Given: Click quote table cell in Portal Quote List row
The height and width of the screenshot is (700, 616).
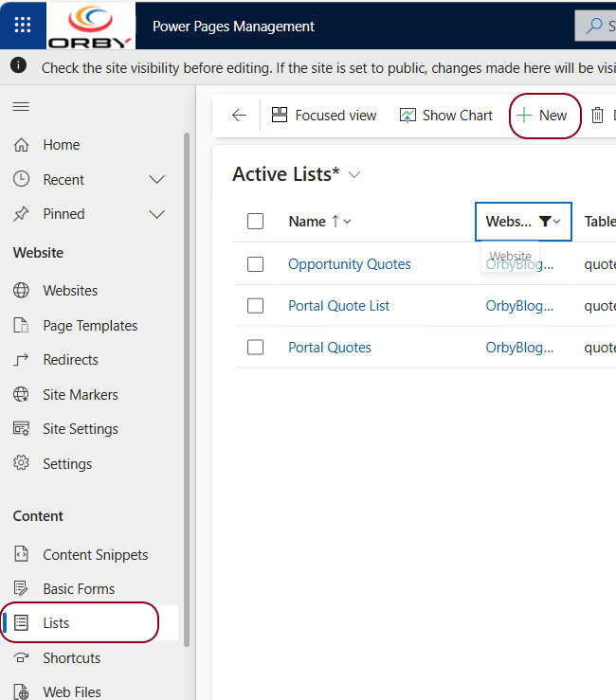Looking at the screenshot, I should [x=600, y=306].
